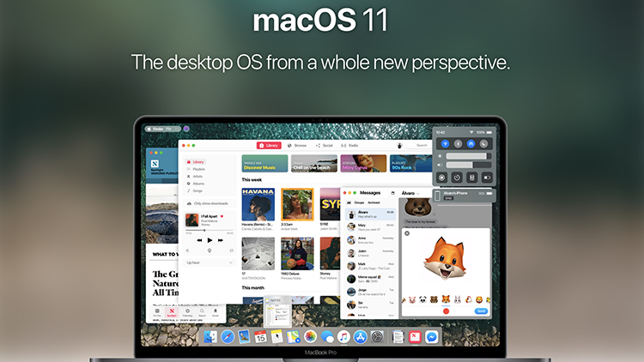Viewport: 644px width, 362px height.
Task: Open Messenger icon in the dock
Action: point(432,337)
